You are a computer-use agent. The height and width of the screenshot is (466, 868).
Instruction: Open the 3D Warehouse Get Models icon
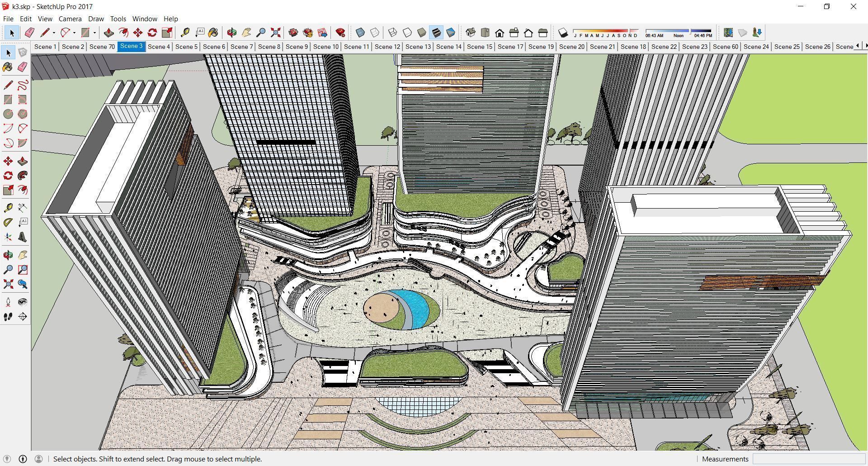point(293,33)
